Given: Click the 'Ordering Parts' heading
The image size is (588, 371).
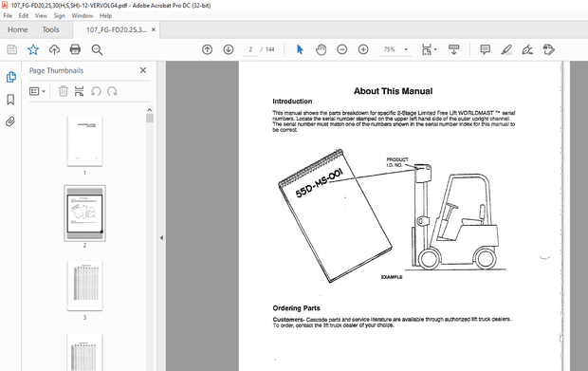Looking at the screenshot, I should [296, 308].
